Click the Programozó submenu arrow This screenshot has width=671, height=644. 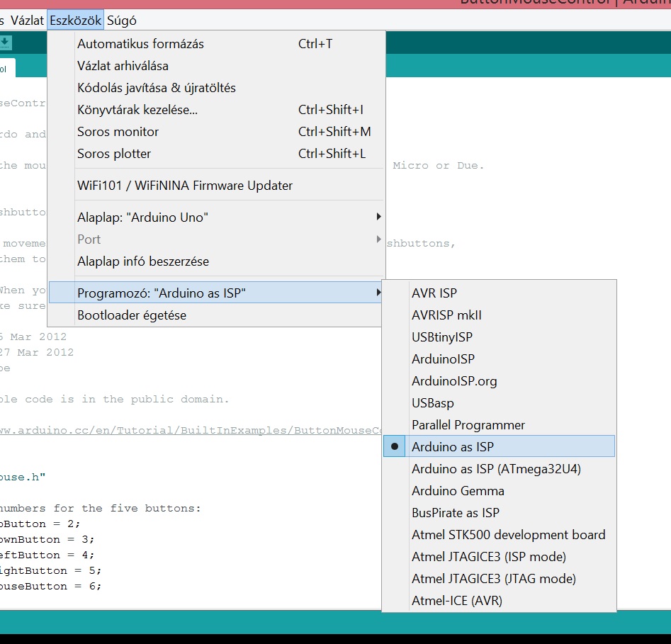pos(378,293)
